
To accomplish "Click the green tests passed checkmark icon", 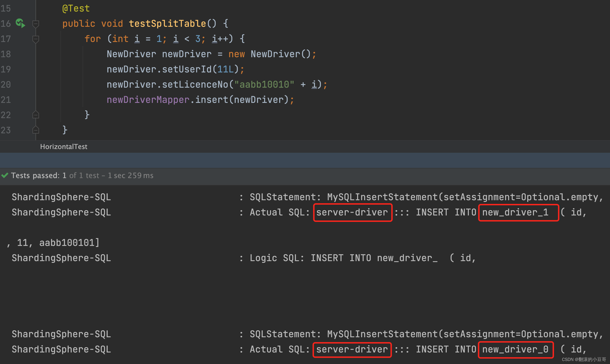I will click(x=5, y=175).
